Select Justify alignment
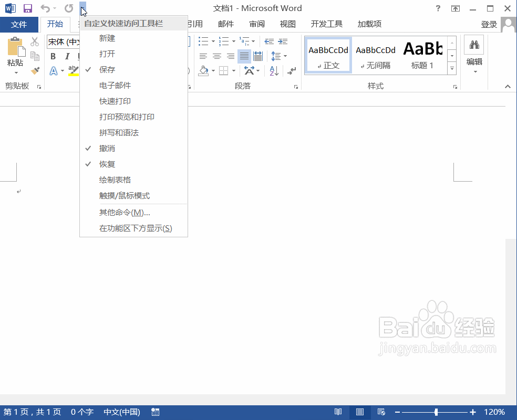Image resolution: width=517 pixels, height=420 pixels. coord(244,56)
